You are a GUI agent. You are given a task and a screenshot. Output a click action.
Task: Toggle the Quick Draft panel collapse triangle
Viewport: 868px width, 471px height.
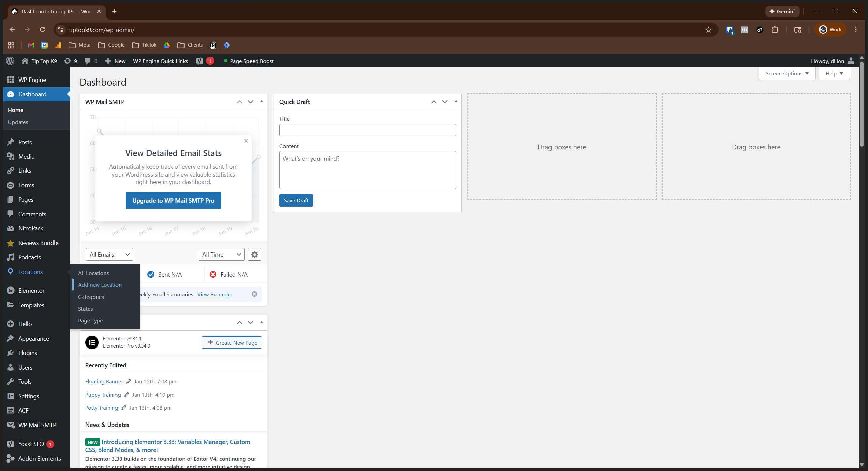(x=456, y=101)
